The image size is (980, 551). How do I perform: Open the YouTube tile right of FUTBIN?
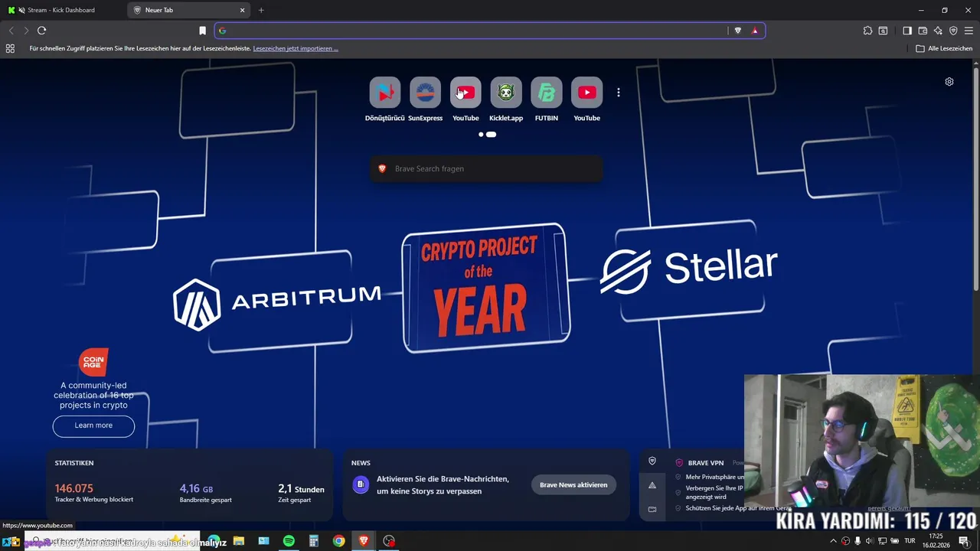click(x=586, y=93)
